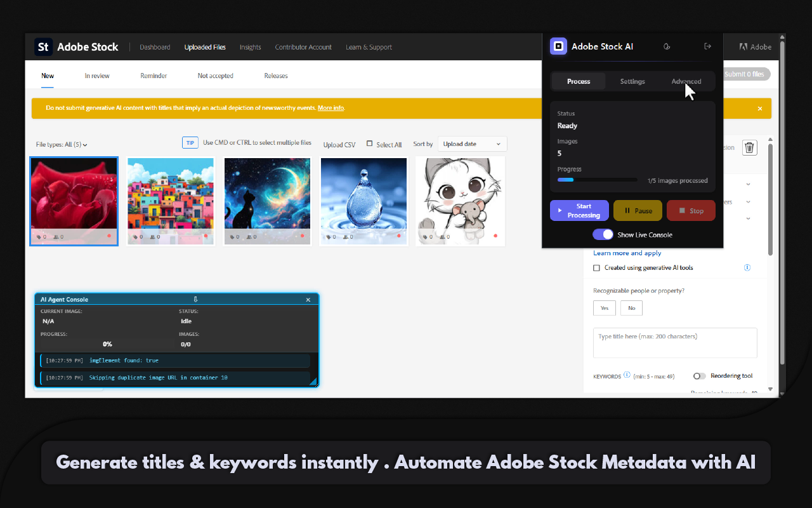
Task: Click the "Skipping duplicate image URL" log line
Action: point(174,378)
